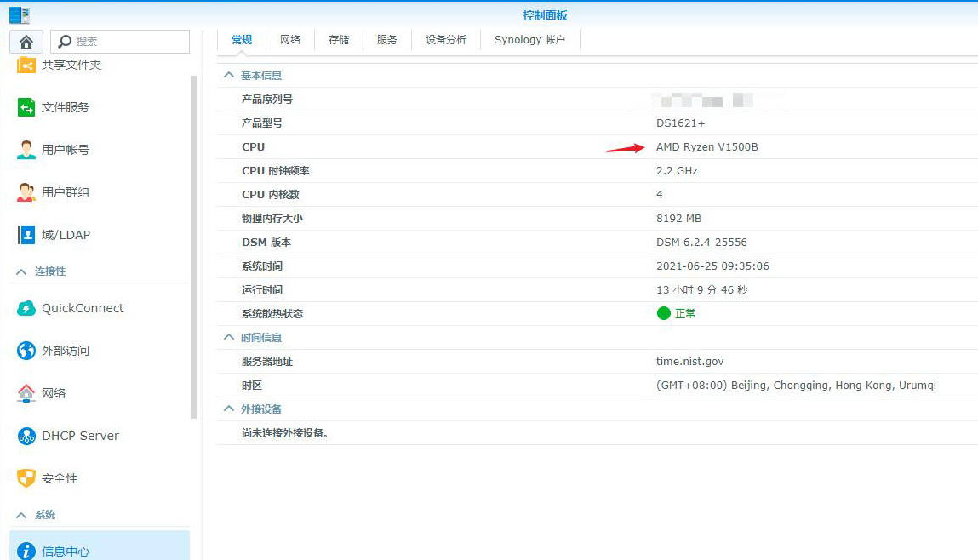Open the Domain/LDAP (域/LDAP) icon
This screenshot has height=560, width=978.
26,235
